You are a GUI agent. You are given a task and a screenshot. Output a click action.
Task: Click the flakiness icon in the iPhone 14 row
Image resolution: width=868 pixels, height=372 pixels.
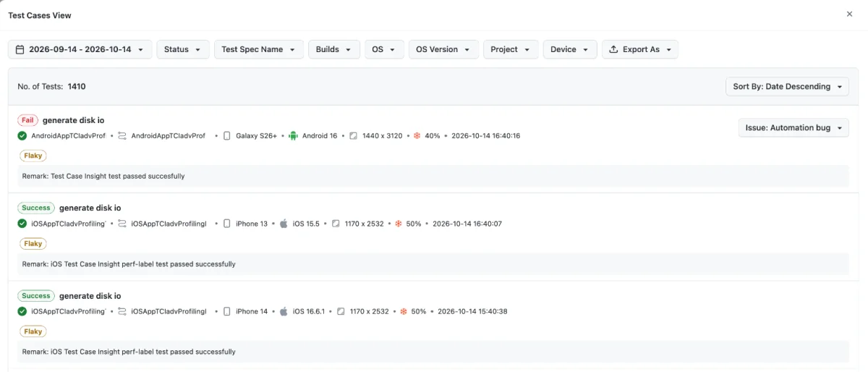pyautogui.click(x=404, y=312)
